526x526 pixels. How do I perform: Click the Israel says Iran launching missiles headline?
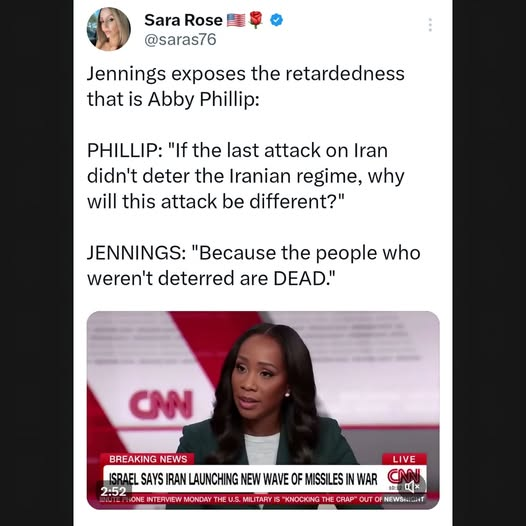point(241,479)
